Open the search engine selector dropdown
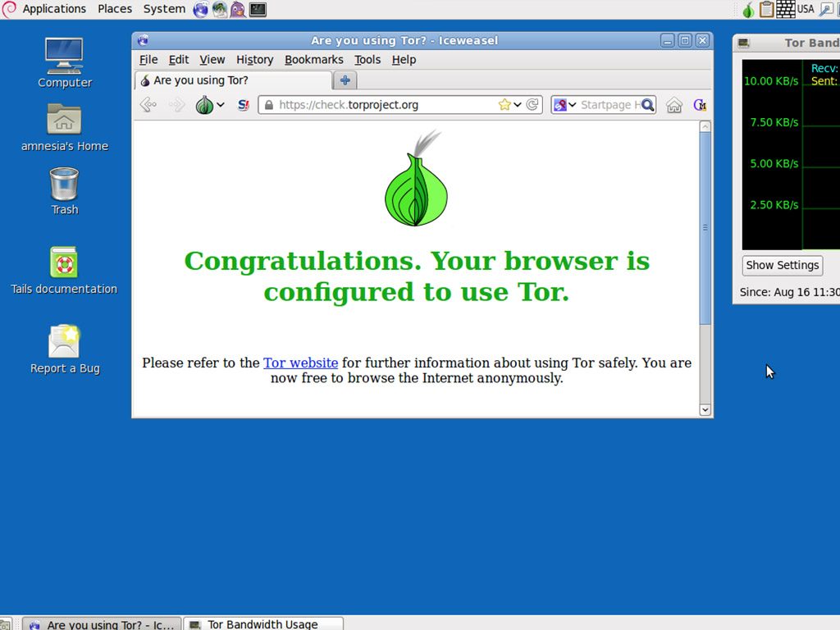This screenshot has width=840, height=630. coord(564,105)
